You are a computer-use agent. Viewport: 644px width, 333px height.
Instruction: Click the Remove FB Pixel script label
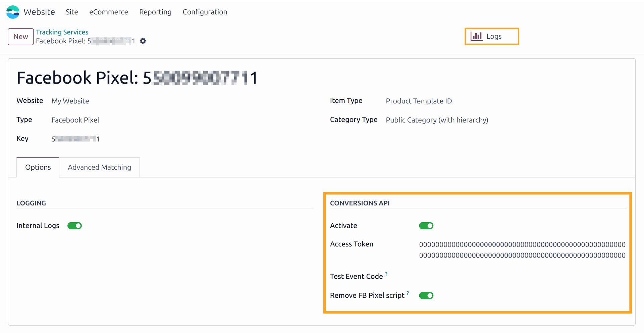point(367,295)
